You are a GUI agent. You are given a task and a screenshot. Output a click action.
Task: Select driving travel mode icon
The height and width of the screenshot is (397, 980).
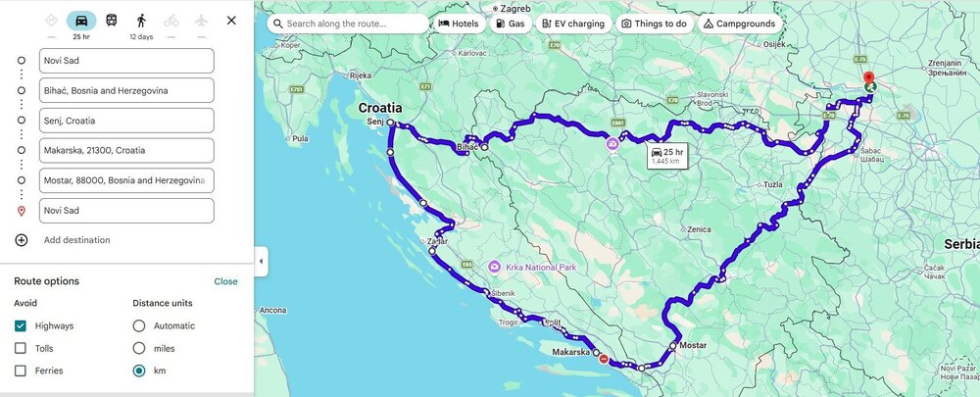click(81, 21)
